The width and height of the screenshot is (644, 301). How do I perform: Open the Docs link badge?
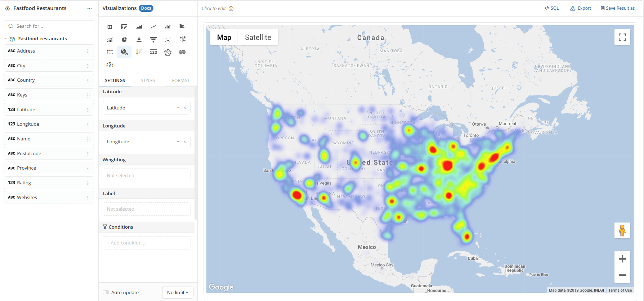(x=146, y=8)
